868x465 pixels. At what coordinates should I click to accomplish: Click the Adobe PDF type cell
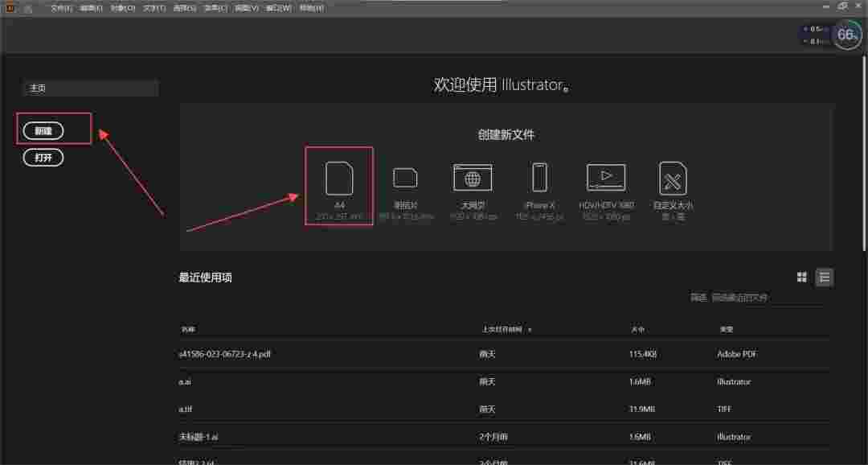pos(737,354)
